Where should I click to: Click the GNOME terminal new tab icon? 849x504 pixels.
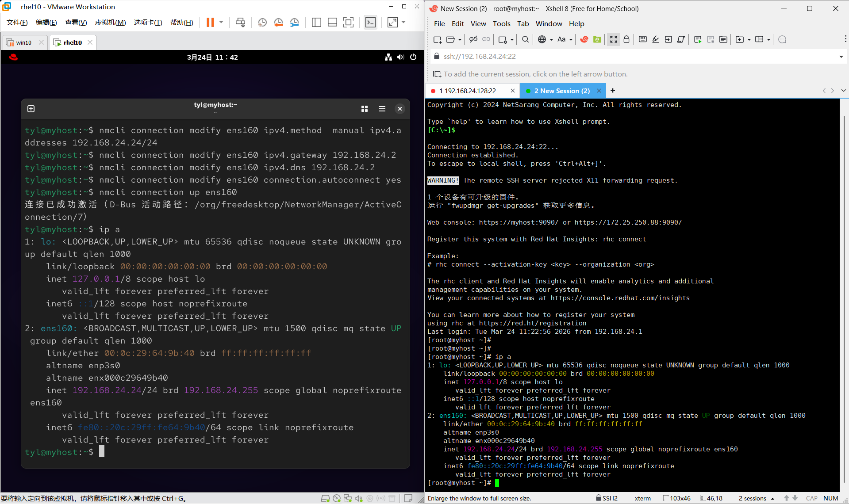(x=31, y=109)
